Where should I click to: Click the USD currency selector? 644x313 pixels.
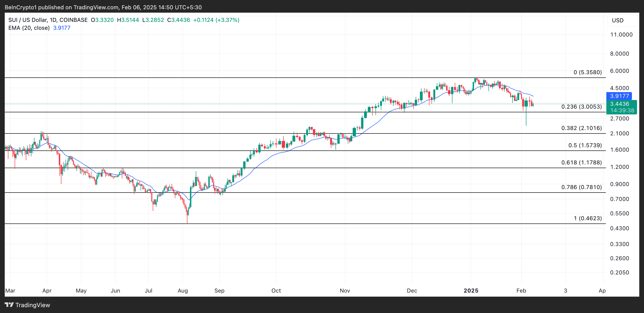pos(617,20)
